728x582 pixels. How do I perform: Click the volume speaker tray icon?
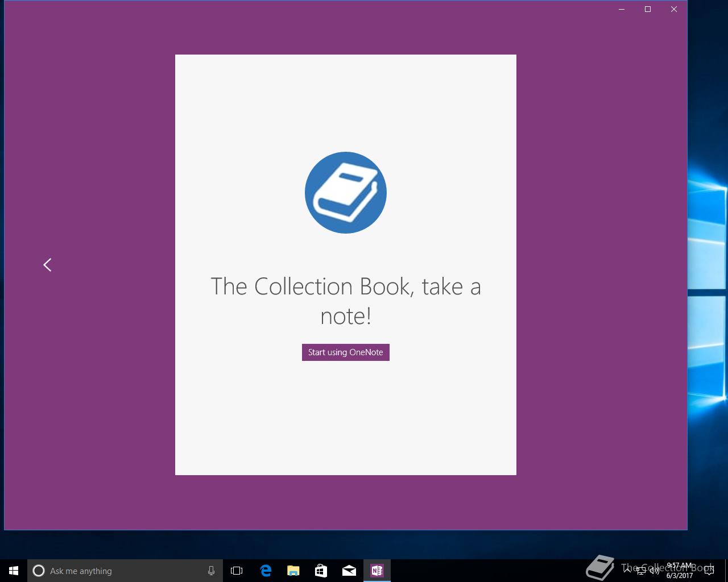coord(654,571)
